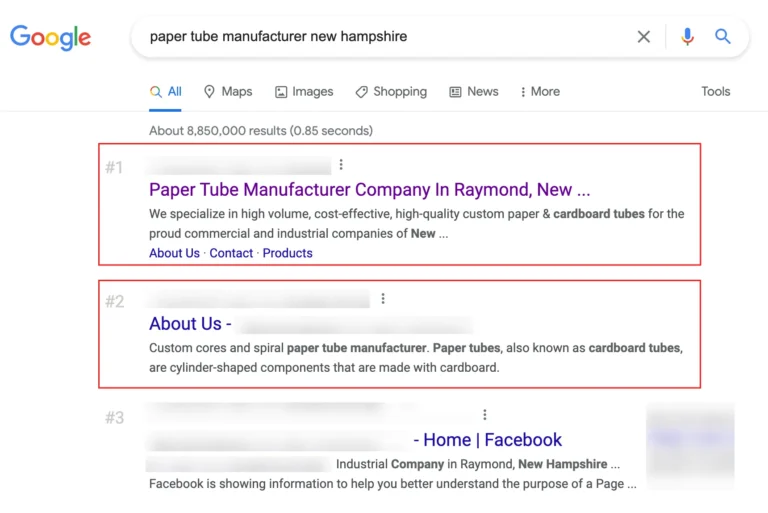Image resolution: width=768 pixels, height=513 pixels.
Task: Open options menu for first result
Action: 341,165
